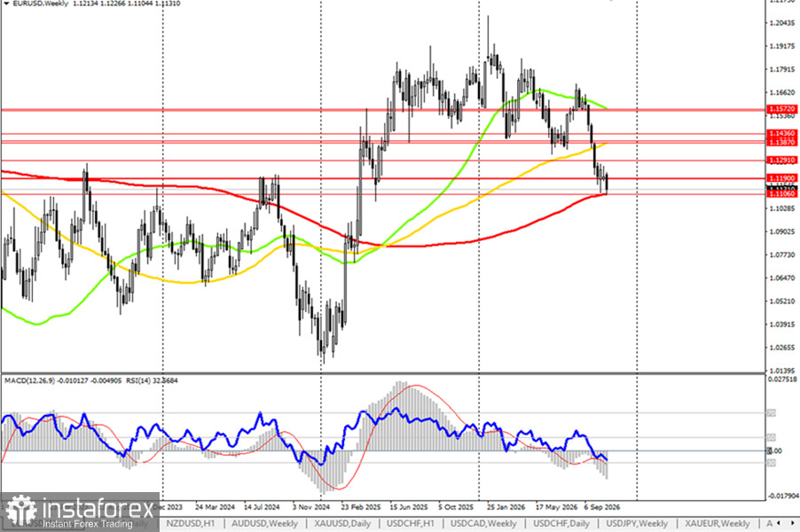The height and width of the screenshot is (532, 800).
Task: Select the XAUUSD,Daily chart tab
Action: pos(342,523)
